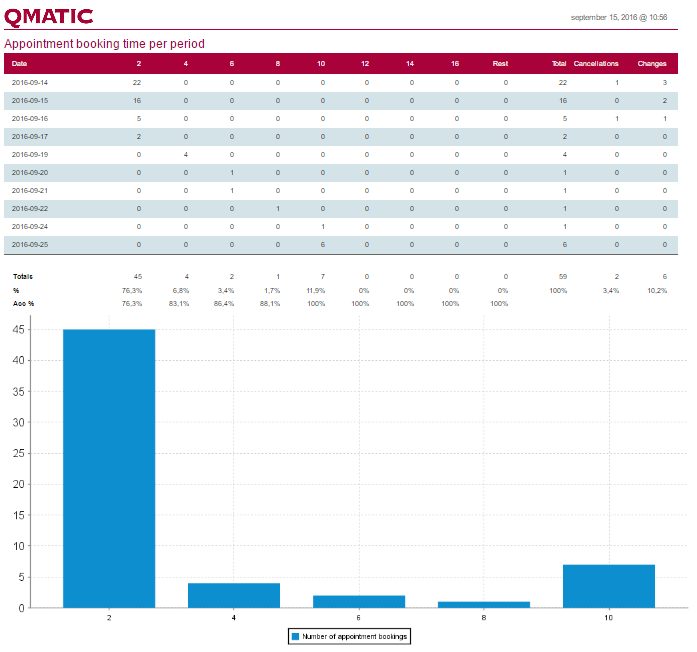
Task: Click the chart bar for period 10
Action: tap(608, 586)
